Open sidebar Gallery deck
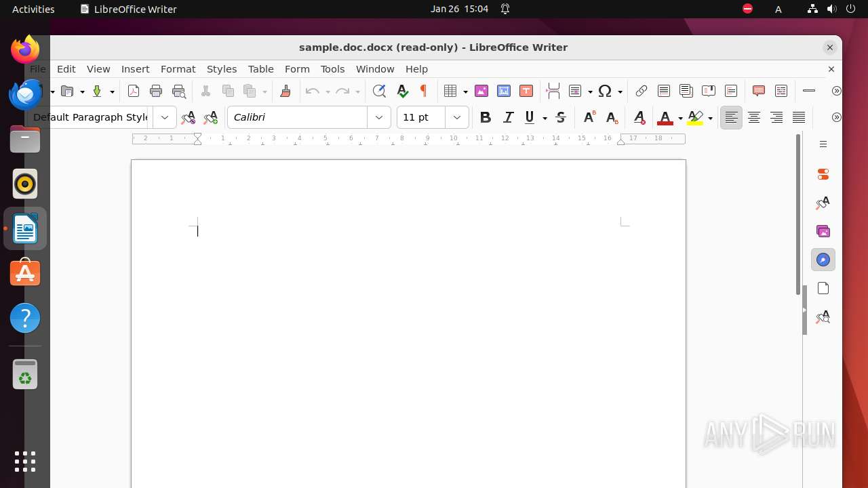 (x=823, y=231)
